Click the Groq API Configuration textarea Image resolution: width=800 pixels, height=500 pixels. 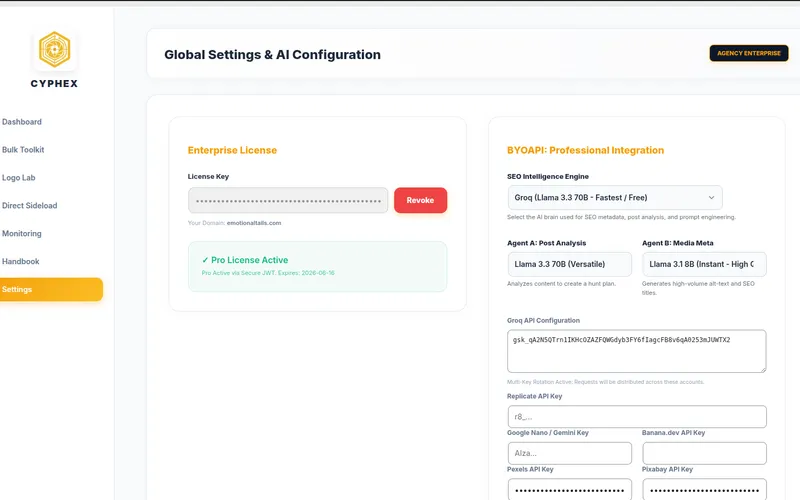point(637,351)
